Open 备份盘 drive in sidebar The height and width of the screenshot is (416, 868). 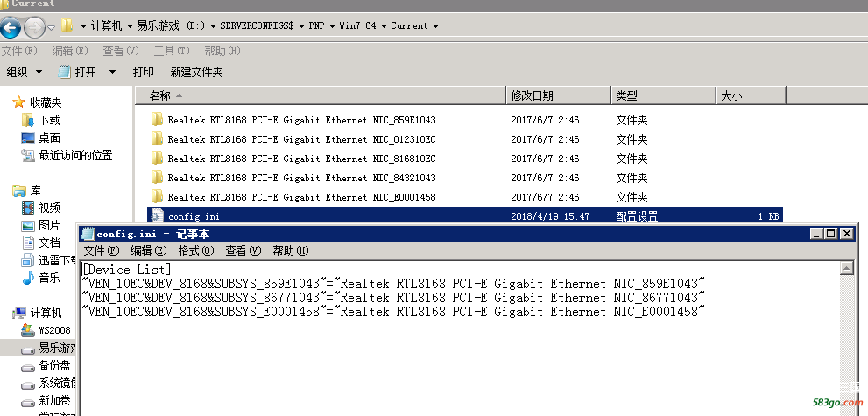pyautogui.click(x=54, y=366)
